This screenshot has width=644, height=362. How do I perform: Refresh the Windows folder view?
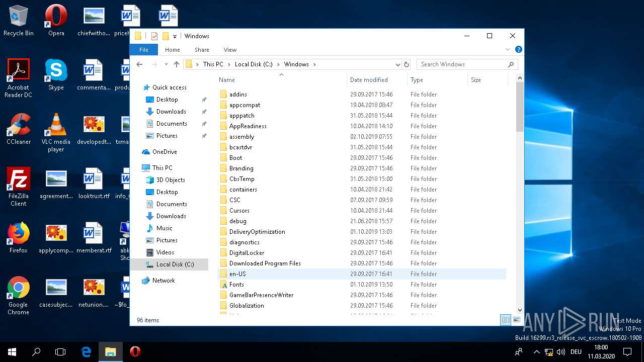click(x=407, y=64)
